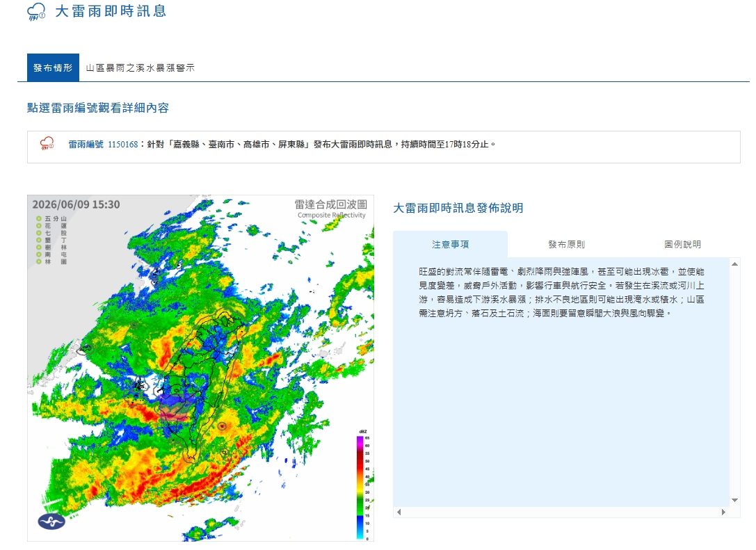This screenshot has height=550, width=756.
Task: Click the 雷達合成回波圖 map title
Action: pyautogui.click(x=331, y=204)
